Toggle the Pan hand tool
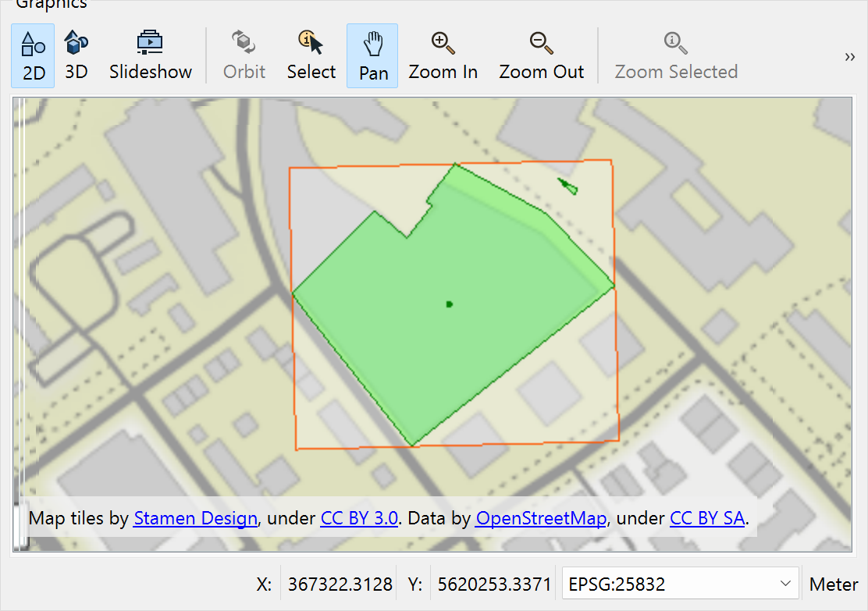Screen dimensions: 868x611 [373, 55]
